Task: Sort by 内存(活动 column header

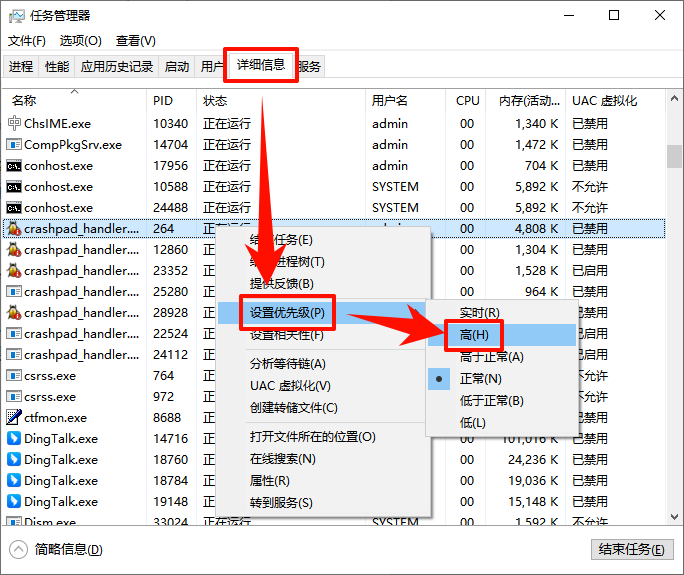Action: coord(526,100)
